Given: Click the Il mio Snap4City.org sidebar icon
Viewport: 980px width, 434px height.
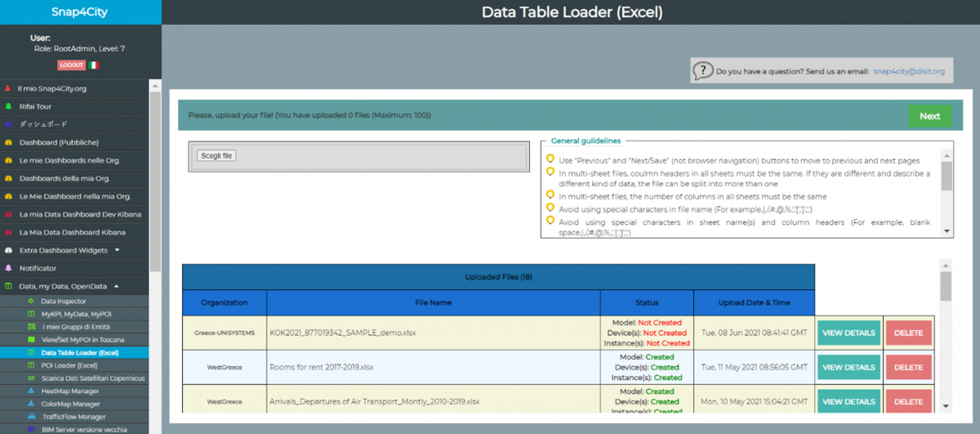Looking at the screenshot, I should coord(8,88).
